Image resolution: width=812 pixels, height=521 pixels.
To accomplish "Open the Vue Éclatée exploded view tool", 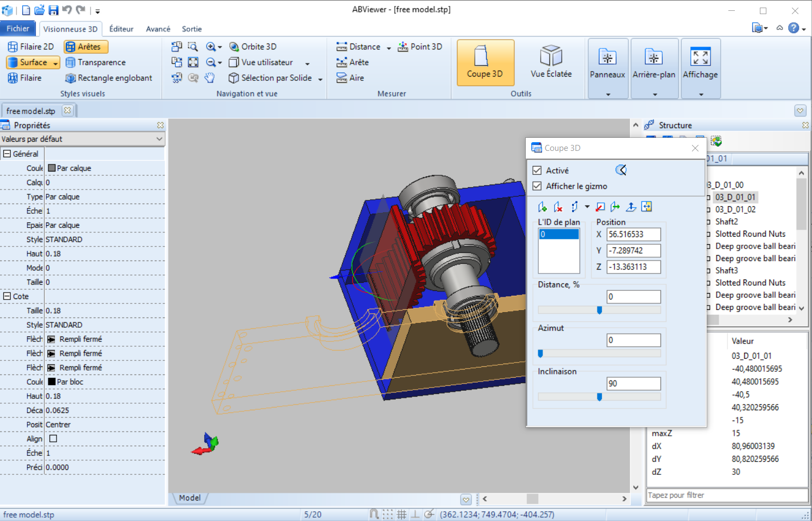I will tap(551, 62).
